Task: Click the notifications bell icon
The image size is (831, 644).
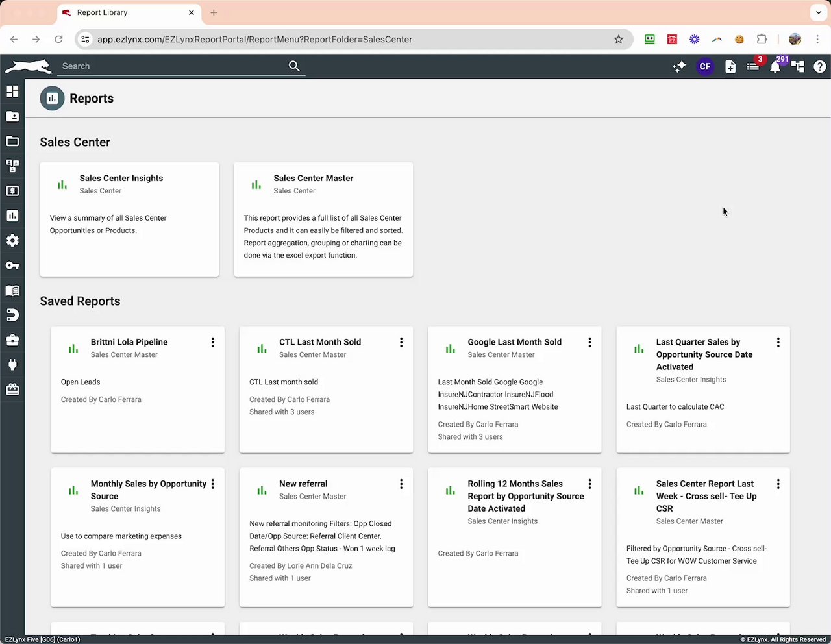Action: [x=775, y=67]
